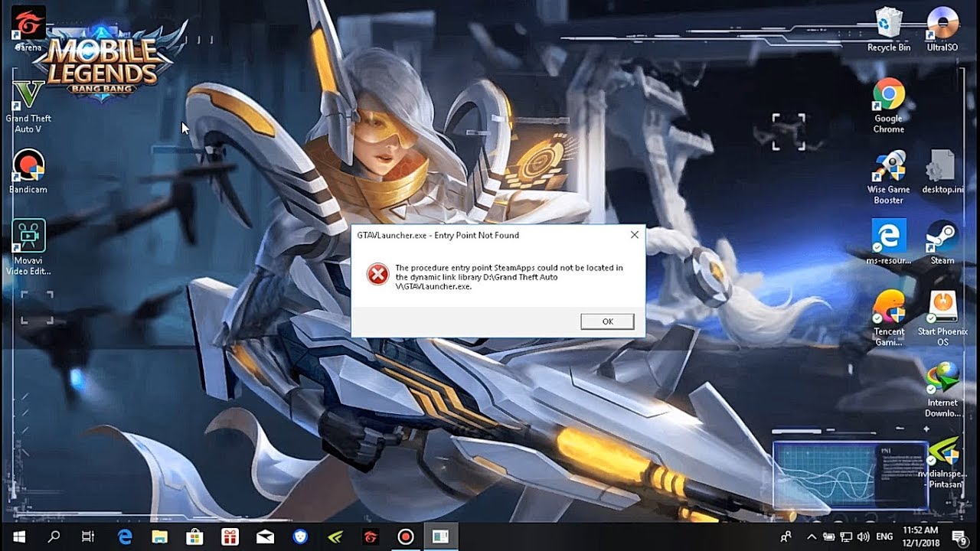Screen dimensions: 980x551
Task: Launch the Grand Theft Auto V desktop shortcut
Action: (x=28, y=106)
